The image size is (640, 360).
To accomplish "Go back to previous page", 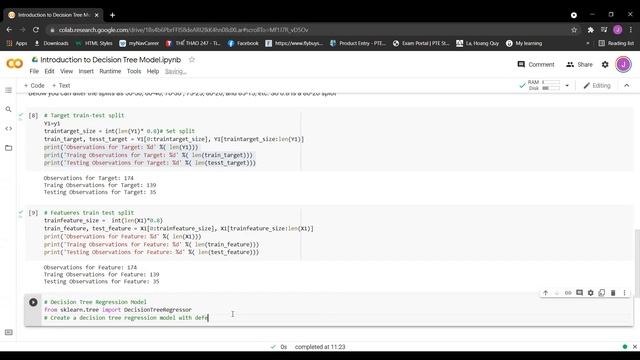I will pyautogui.click(x=9, y=30).
